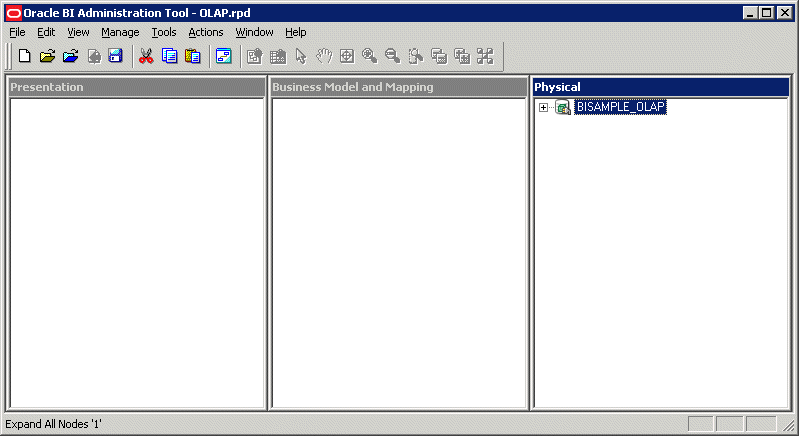Grab the toolbar's left grip handle
The width and height of the screenshot is (799, 436).
(8, 56)
